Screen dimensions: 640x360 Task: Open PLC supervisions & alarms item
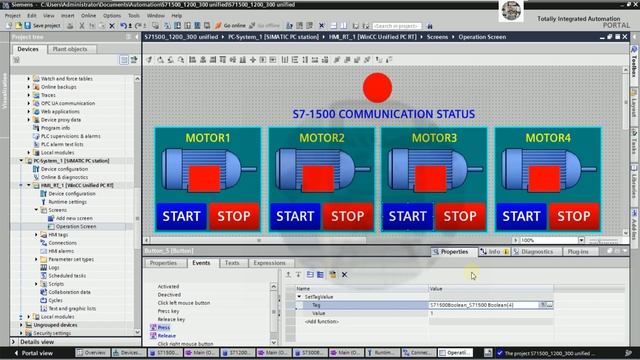coord(71,136)
